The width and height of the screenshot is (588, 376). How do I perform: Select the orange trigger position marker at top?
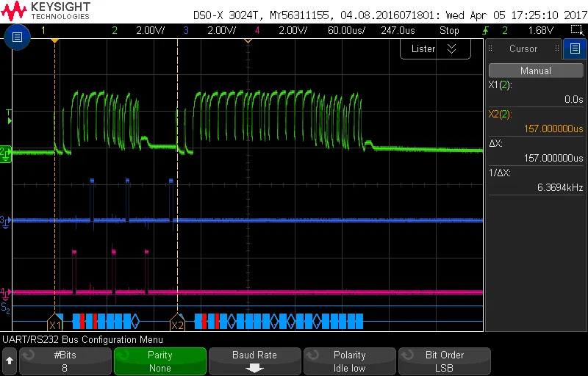pyautogui.click(x=54, y=40)
